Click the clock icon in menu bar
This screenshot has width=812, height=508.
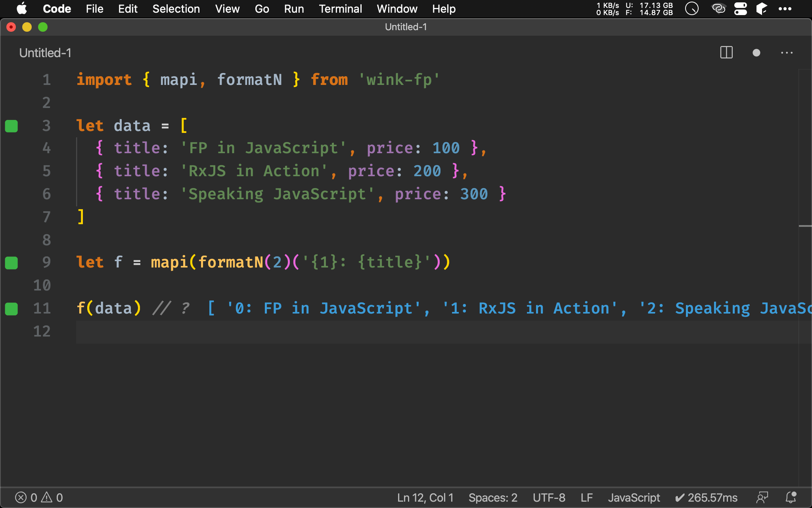tap(692, 9)
